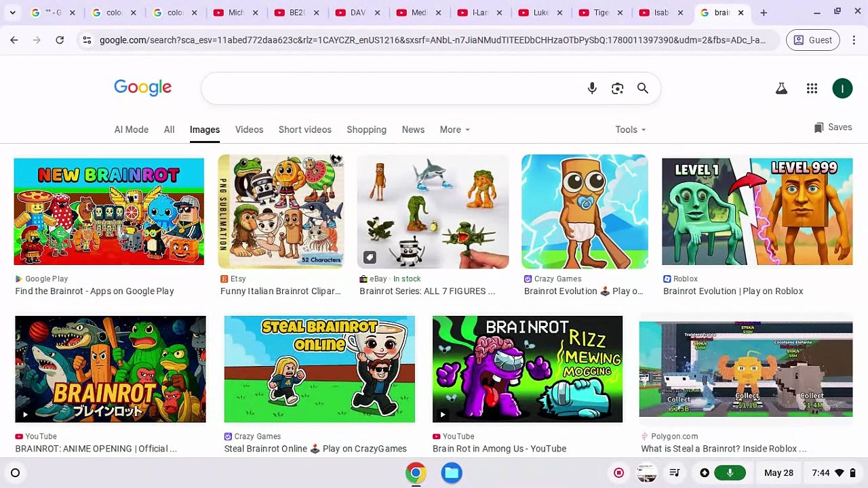Switch to Shopping results

coord(366,129)
